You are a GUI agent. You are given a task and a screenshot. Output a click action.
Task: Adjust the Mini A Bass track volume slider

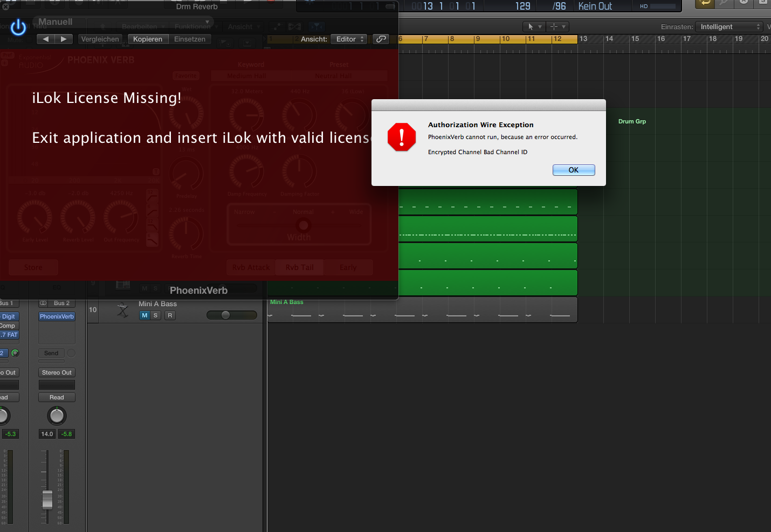click(232, 315)
